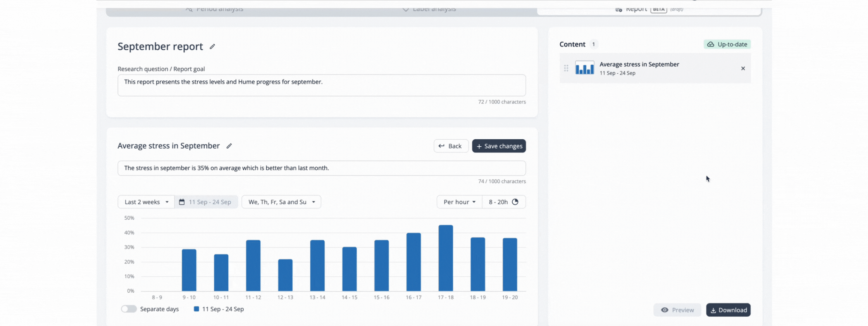Viewport: 868px width, 326px height.
Task: Click drag handle of Average stress item
Action: pos(566,68)
